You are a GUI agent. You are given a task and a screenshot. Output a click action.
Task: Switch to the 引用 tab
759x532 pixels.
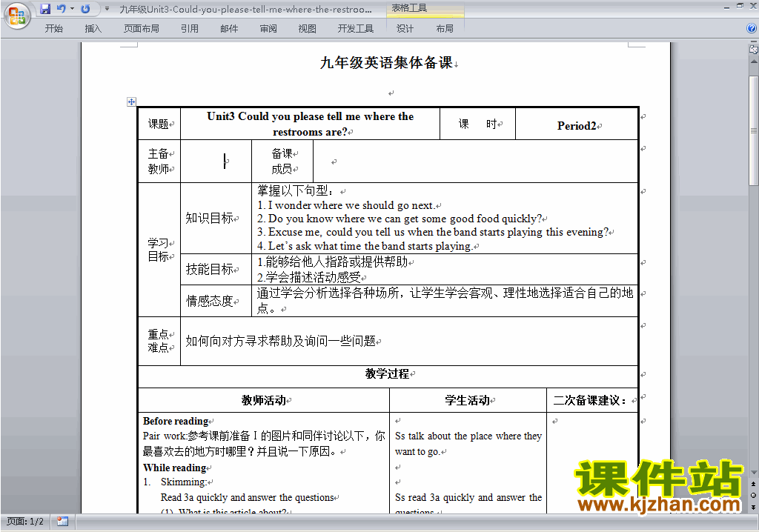[190, 29]
